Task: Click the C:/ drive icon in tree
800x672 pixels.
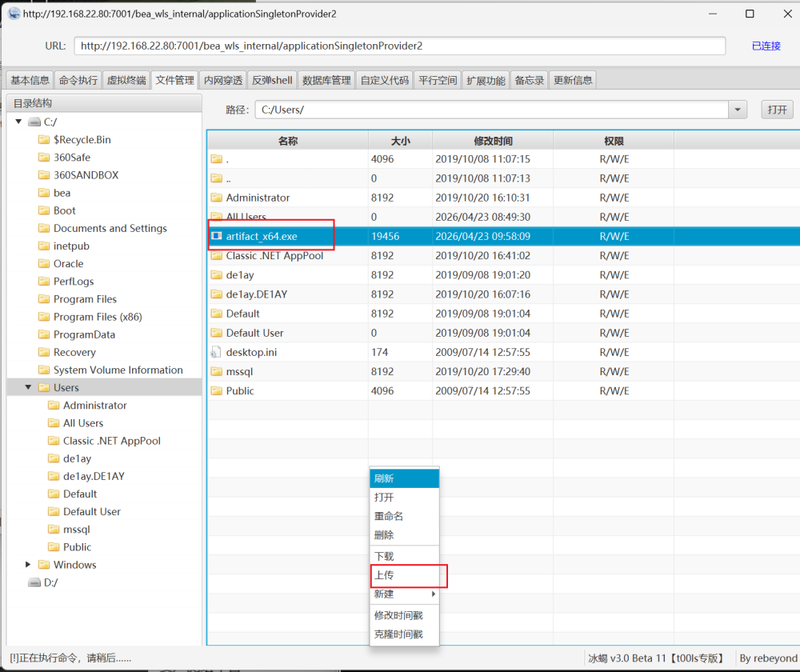Action: (x=34, y=122)
